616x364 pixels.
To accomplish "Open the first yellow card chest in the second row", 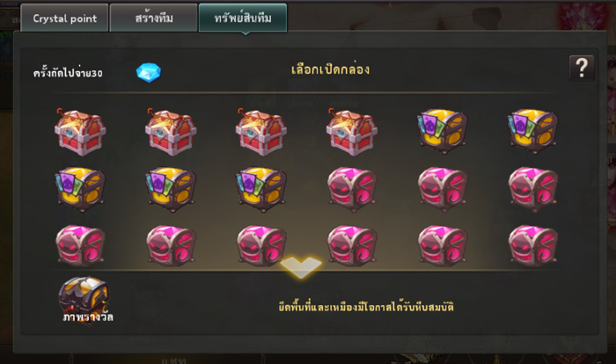I will 80,189.
